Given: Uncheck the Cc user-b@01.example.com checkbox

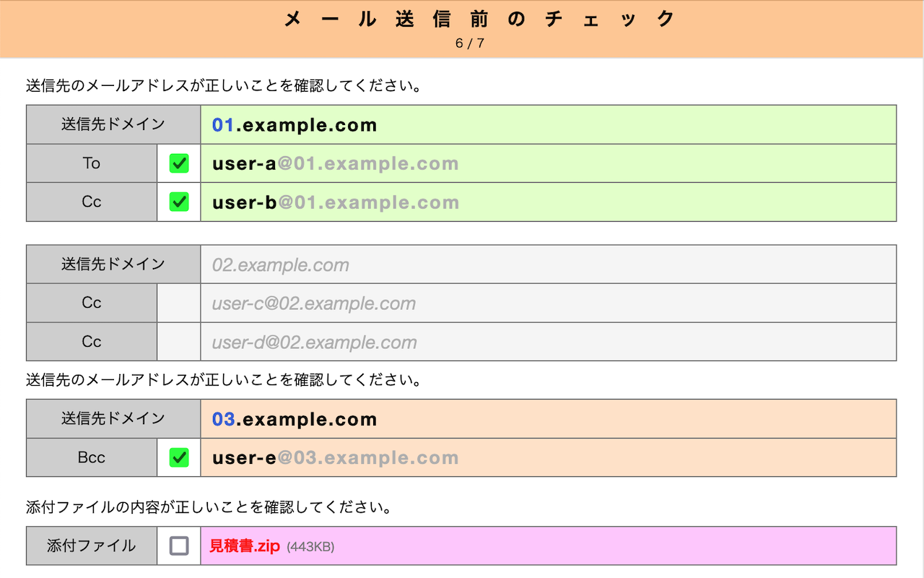Looking at the screenshot, I should click(179, 202).
